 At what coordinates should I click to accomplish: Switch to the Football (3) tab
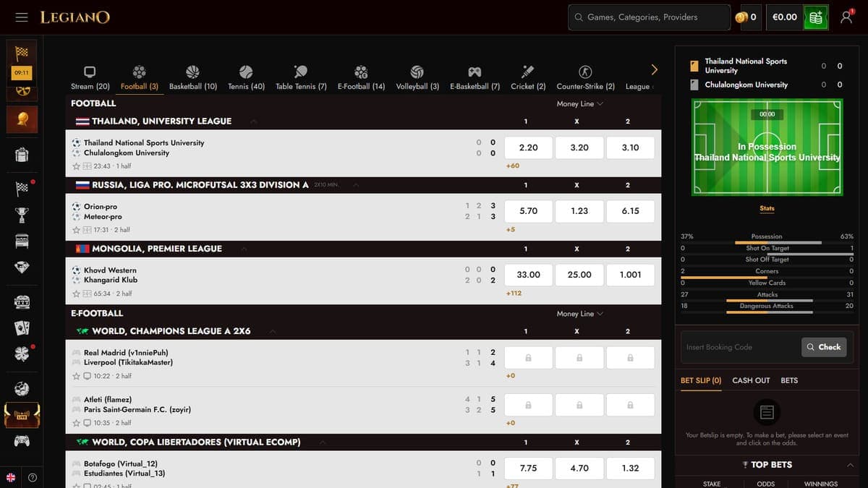(140, 77)
